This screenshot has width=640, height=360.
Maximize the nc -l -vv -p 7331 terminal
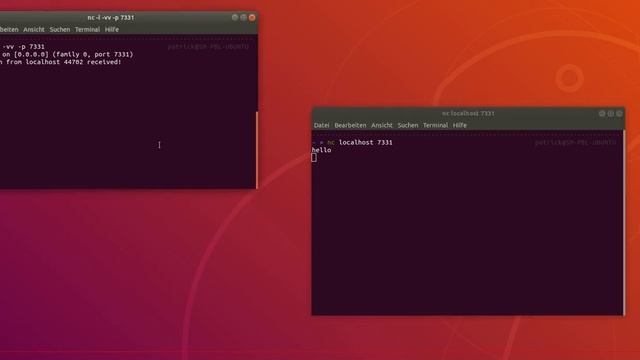244,17
